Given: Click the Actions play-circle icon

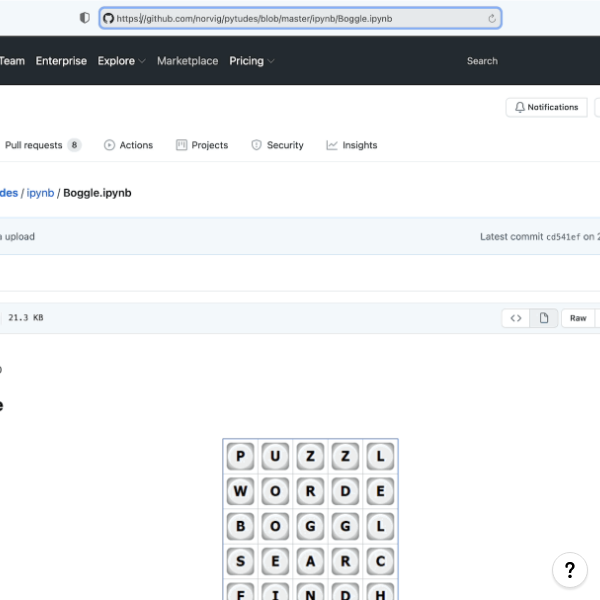Looking at the screenshot, I should (109, 145).
